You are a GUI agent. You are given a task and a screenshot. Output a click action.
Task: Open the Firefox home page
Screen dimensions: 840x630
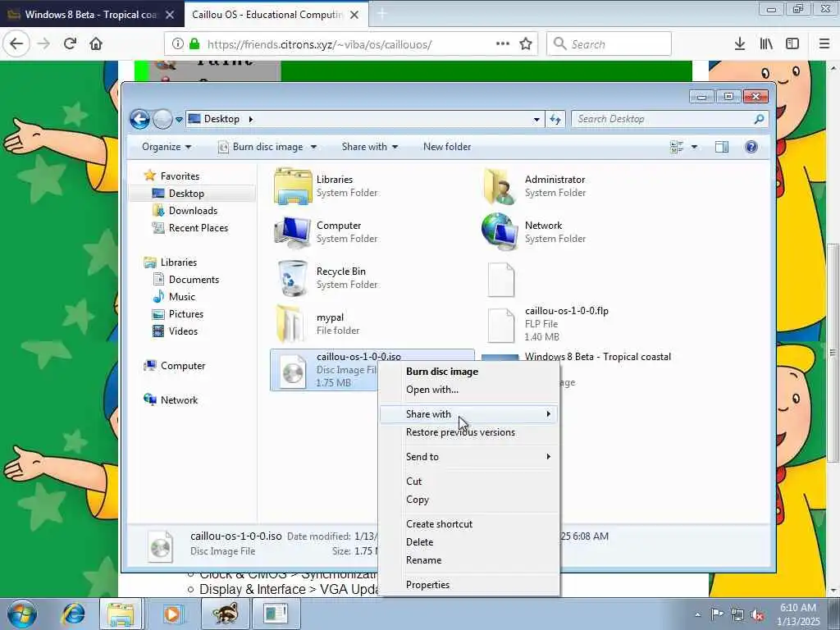point(96,43)
